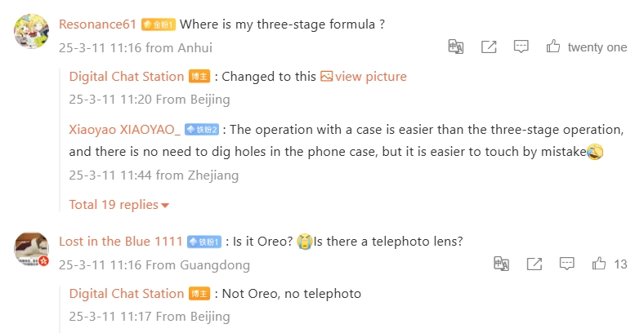The width and height of the screenshot is (644, 333).
Task: Open Resonance61 user profile name
Action: pos(97,24)
